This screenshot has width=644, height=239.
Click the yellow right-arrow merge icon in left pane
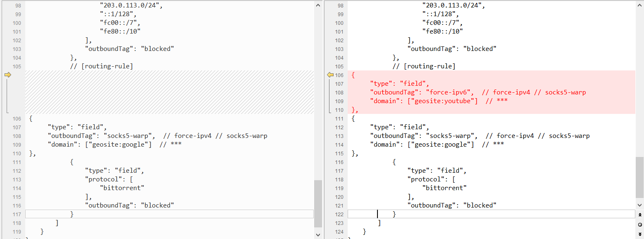[x=7, y=75]
